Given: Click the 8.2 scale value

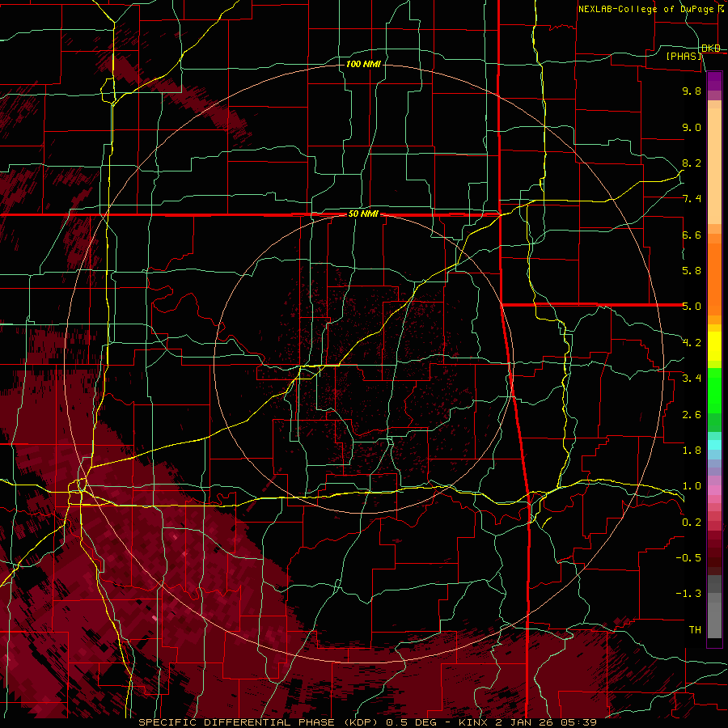Looking at the screenshot, I should (692, 163).
